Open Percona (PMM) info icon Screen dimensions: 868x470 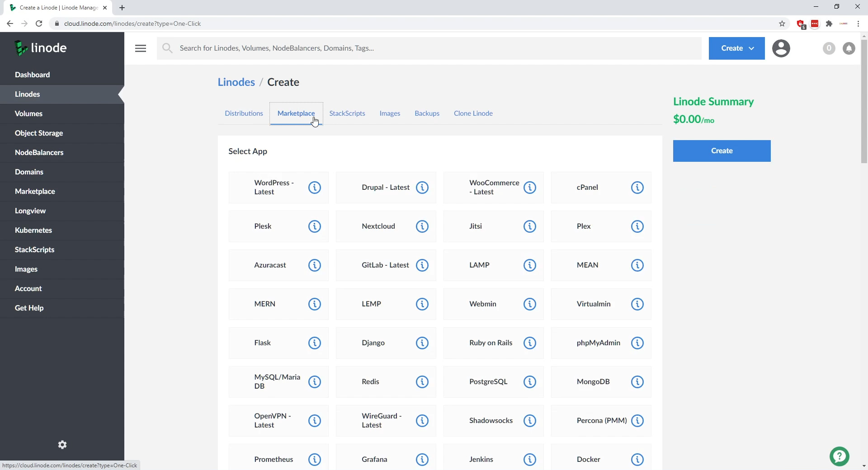(637, 421)
